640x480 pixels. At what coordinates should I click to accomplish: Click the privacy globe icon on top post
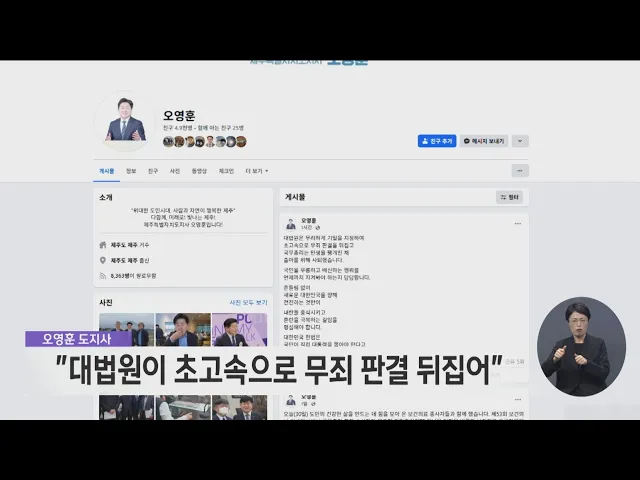coord(318,227)
